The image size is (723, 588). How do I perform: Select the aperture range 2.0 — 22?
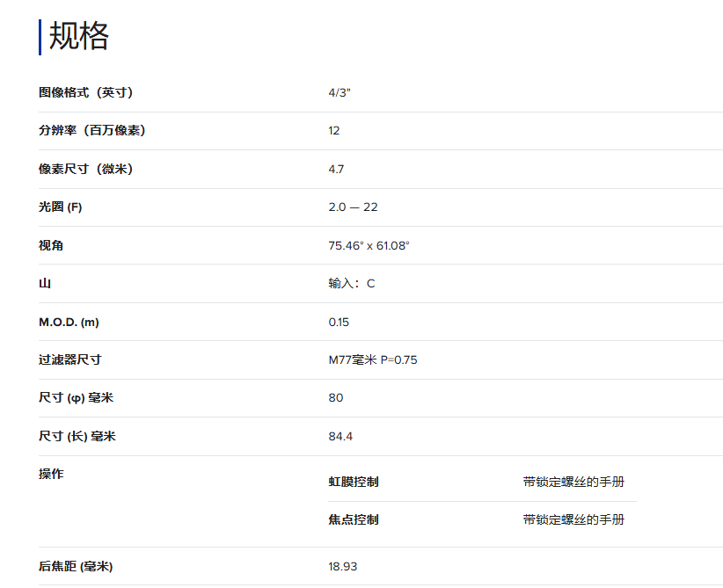[x=353, y=207]
